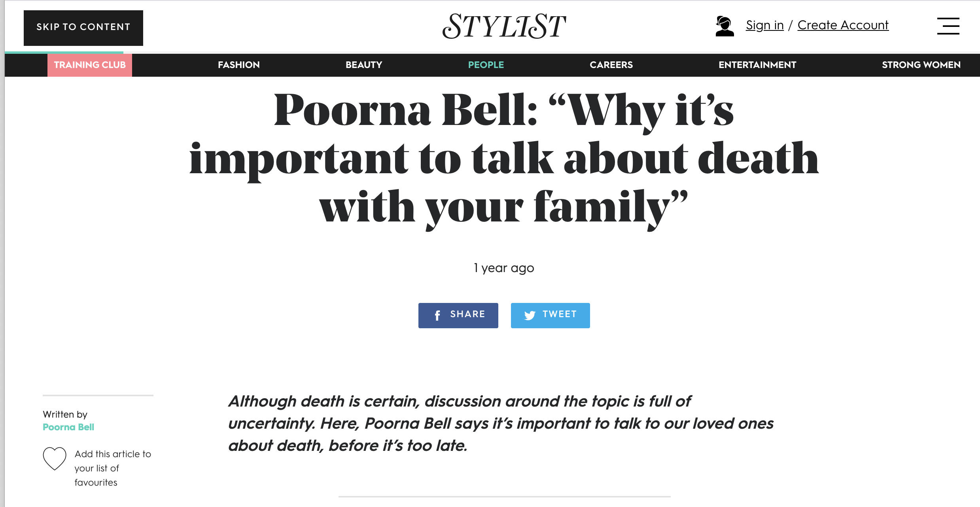The width and height of the screenshot is (980, 507).
Task: Click Skip to Content button
Action: pos(83,28)
